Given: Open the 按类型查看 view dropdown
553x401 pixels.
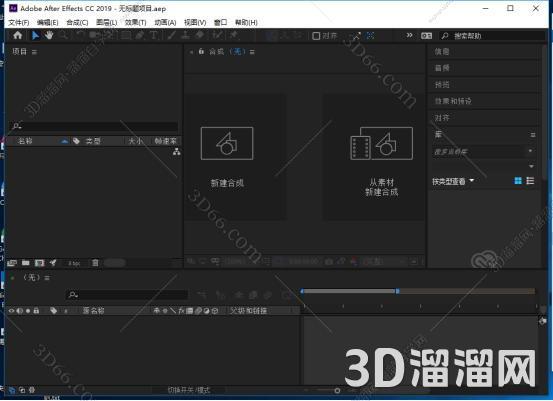Looking at the screenshot, I should (453, 182).
